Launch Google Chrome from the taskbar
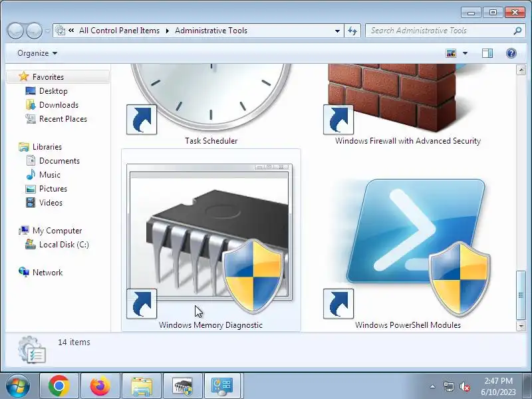 coord(59,386)
